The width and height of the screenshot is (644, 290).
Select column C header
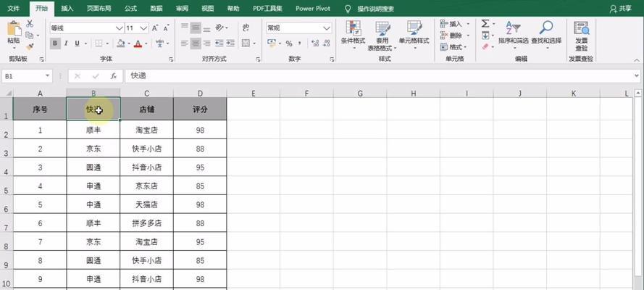[x=146, y=94]
